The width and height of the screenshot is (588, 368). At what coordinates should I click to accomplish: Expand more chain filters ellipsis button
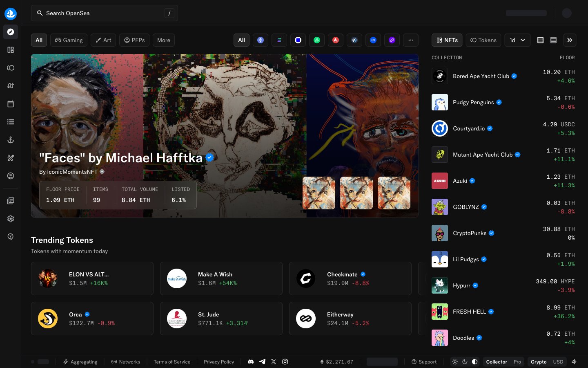[x=411, y=40]
